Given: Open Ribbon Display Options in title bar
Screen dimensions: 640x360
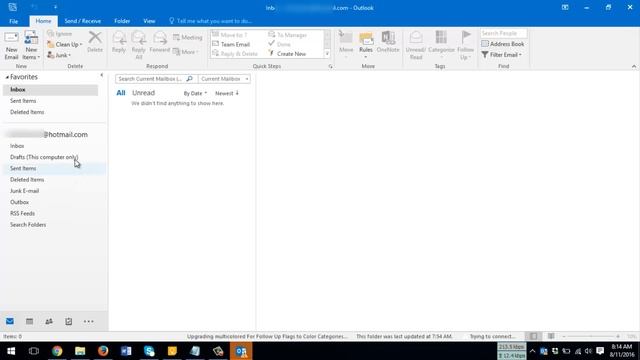Looking at the screenshot, I should click(x=565, y=7).
